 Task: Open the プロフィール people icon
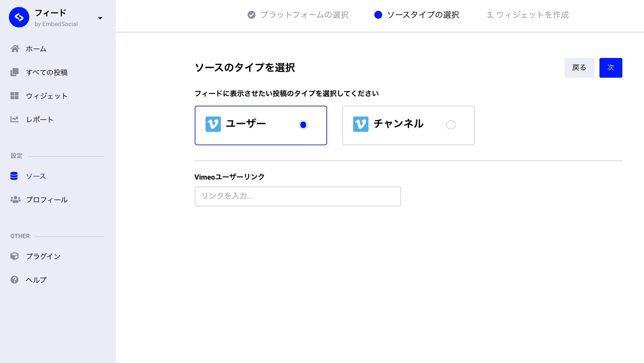point(15,200)
